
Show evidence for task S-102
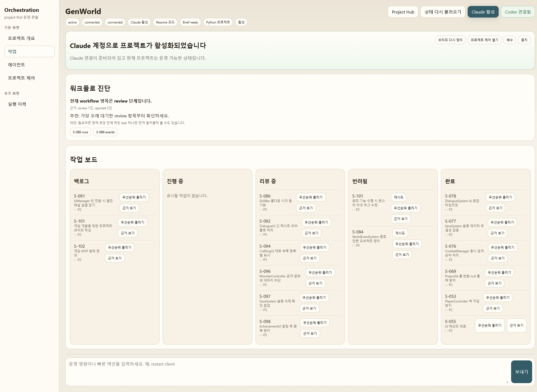114,258
